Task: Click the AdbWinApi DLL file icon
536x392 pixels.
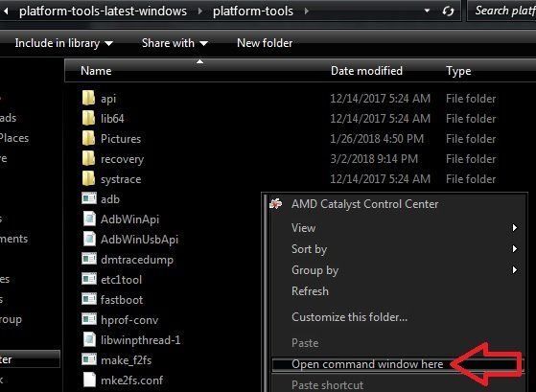Action: click(x=89, y=219)
